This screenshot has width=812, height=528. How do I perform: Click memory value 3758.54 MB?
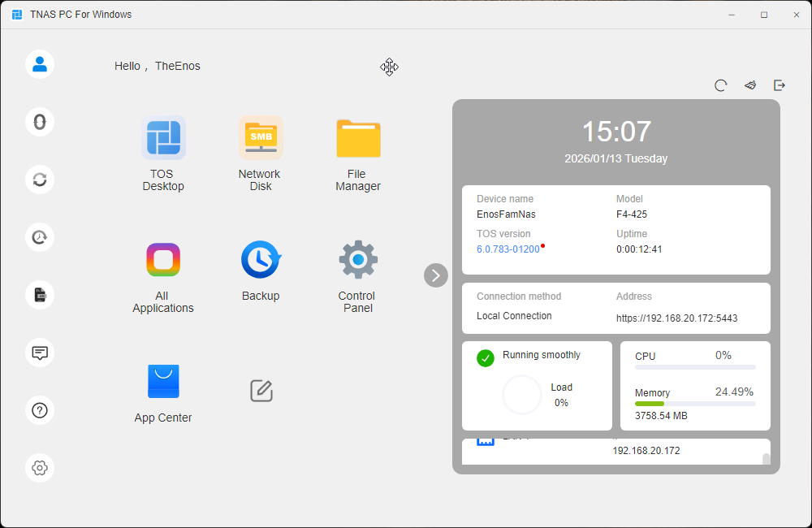tap(661, 416)
